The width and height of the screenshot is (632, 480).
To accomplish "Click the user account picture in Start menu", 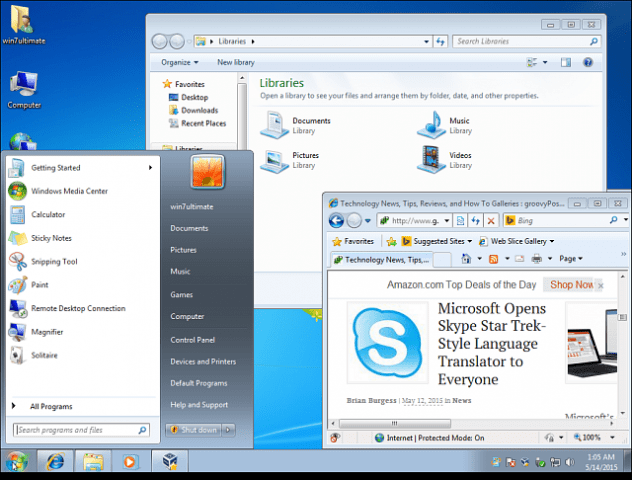I will 207,172.
